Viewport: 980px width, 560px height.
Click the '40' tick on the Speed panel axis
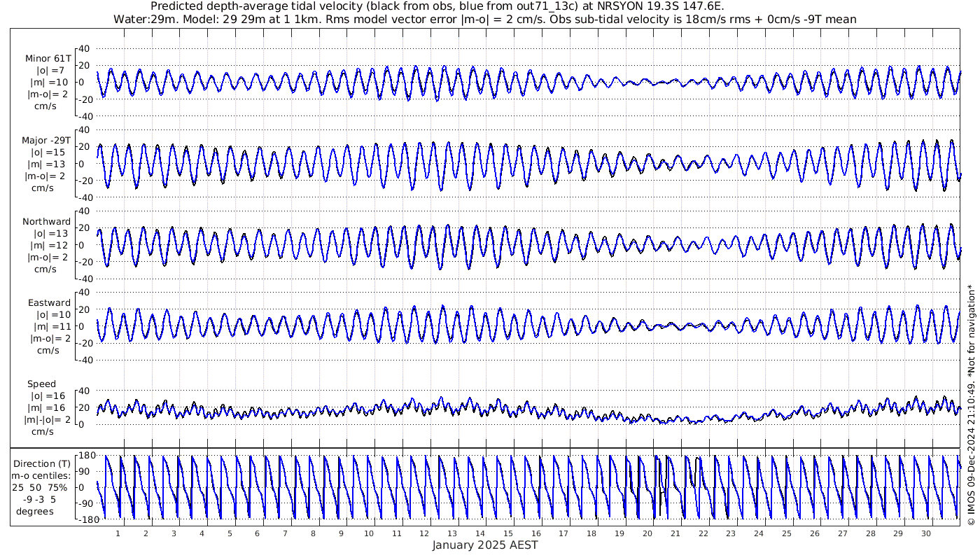coord(84,391)
